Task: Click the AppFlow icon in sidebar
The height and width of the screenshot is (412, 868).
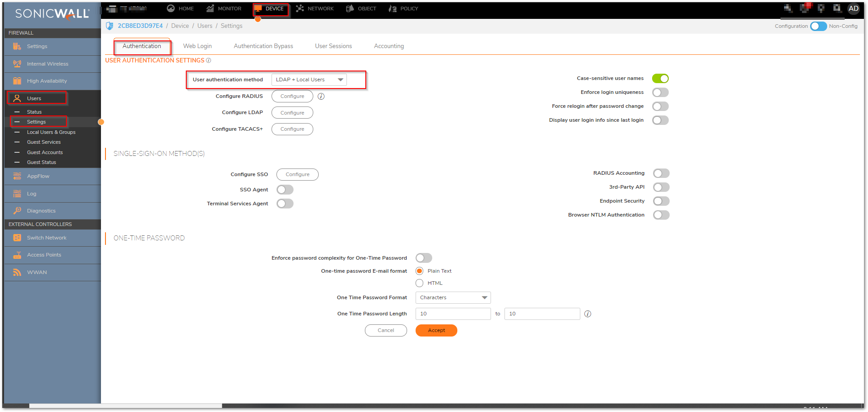Action: click(x=17, y=176)
